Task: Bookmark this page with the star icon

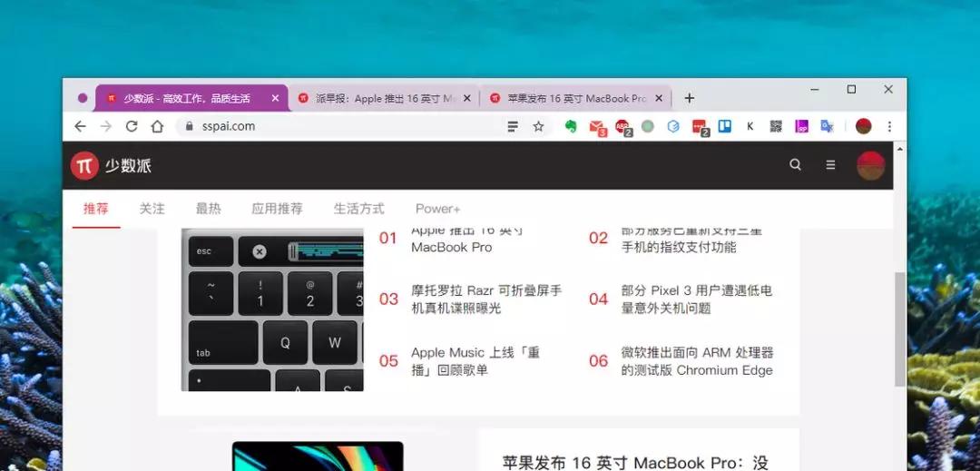Action: pyautogui.click(x=538, y=126)
